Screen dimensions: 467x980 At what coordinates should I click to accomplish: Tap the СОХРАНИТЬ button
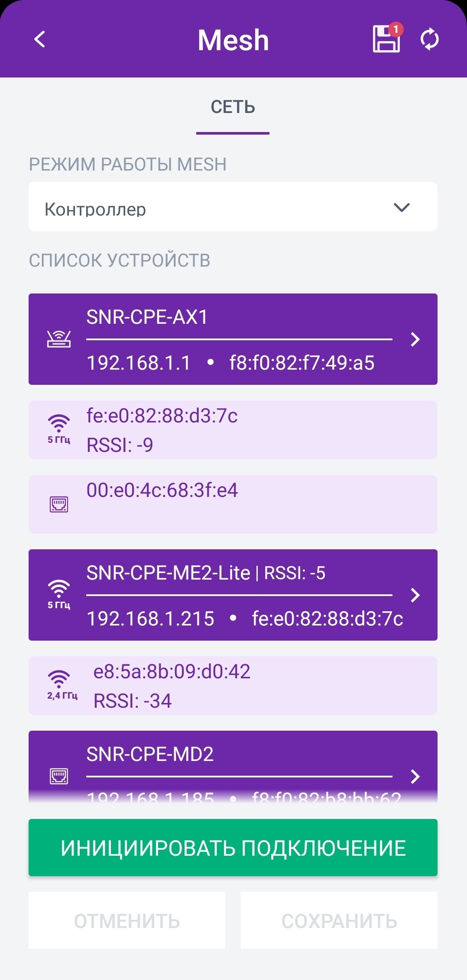[339, 921]
